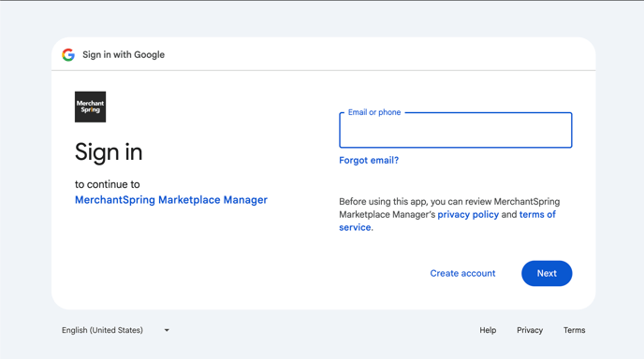The image size is (644, 359).
Task: Open Privacy in the footer
Action: pos(530,330)
